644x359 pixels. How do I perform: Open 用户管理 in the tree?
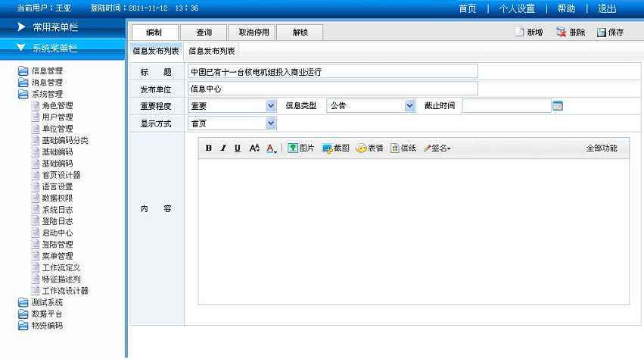click(x=53, y=117)
